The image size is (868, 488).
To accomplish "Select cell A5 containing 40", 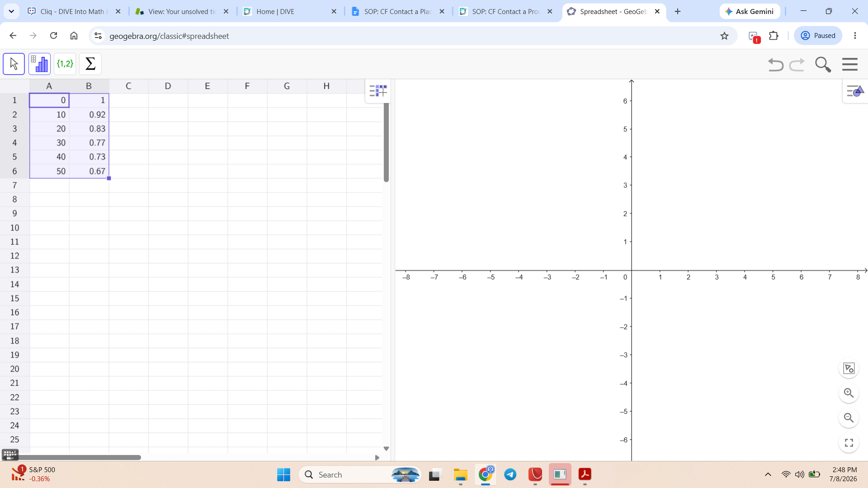I will pos(49,157).
